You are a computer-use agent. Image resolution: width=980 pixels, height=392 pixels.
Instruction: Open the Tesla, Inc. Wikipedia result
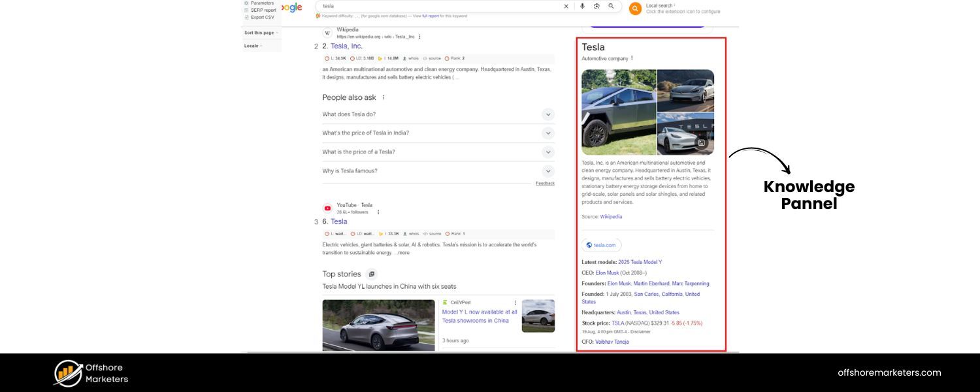tap(346, 46)
